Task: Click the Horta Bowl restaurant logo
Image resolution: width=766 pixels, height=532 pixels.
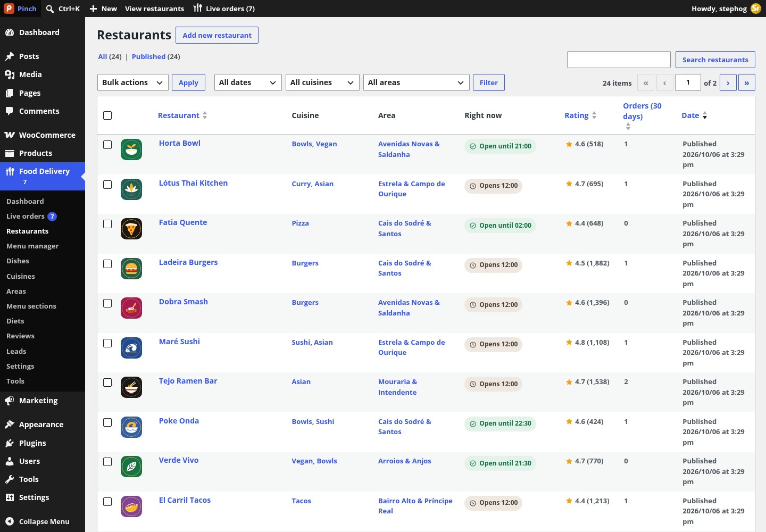Action: [131, 149]
